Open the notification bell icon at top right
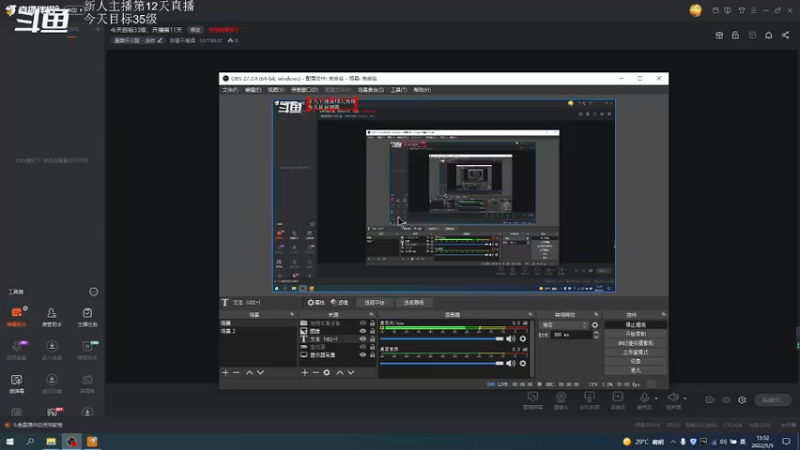The height and width of the screenshot is (450, 800). click(768, 35)
